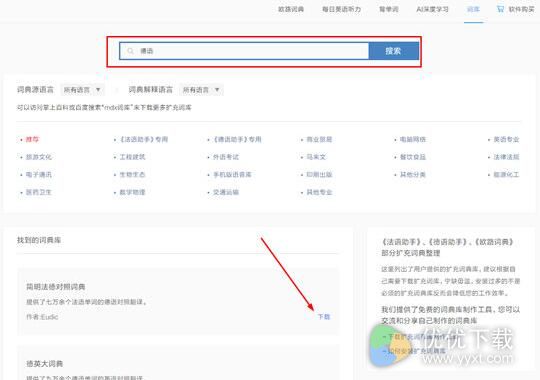Open the AI深度学习 nav item
540x380 pixels.
432,9
